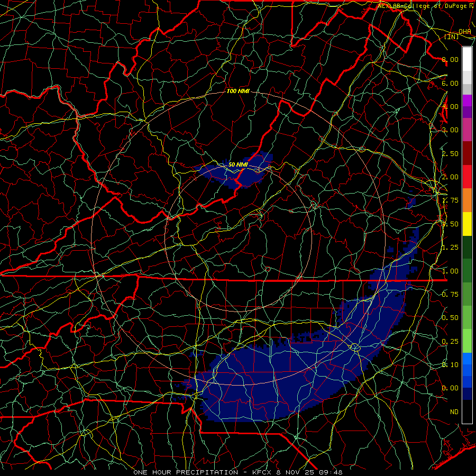
Task: Click the 1.50 legend value
Action: (450, 224)
